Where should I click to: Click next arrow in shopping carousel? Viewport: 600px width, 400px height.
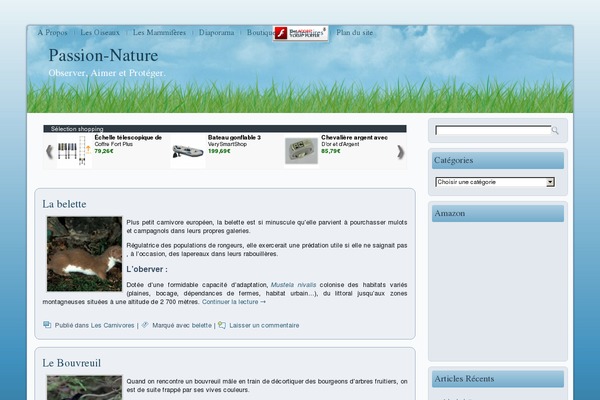point(400,152)
